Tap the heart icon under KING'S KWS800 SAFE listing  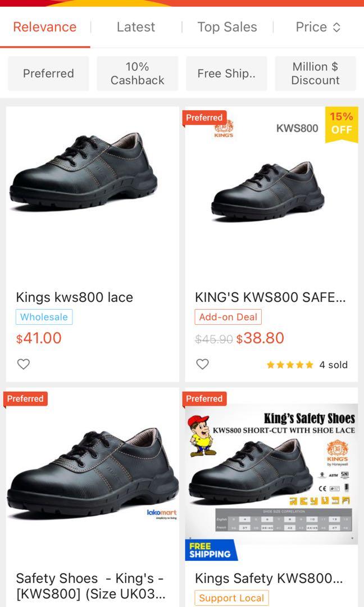pos(202,364)
